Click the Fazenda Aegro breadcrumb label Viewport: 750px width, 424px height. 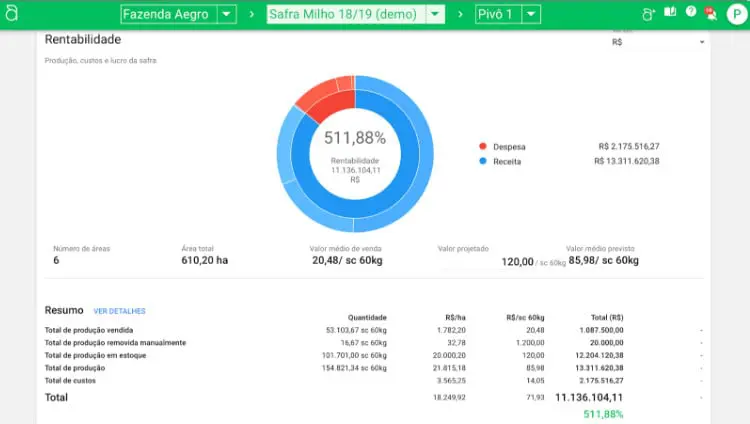pyautogui.click(x=168, y=14)
